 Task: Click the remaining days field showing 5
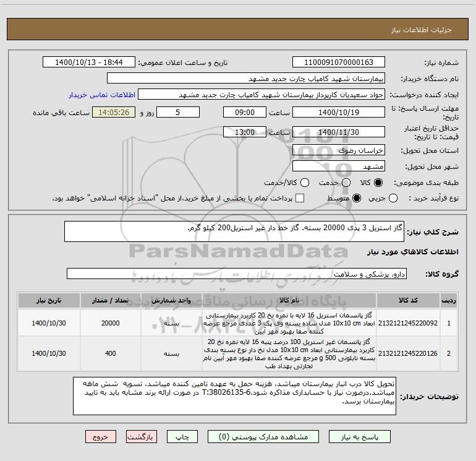click(x=178, y=113)
